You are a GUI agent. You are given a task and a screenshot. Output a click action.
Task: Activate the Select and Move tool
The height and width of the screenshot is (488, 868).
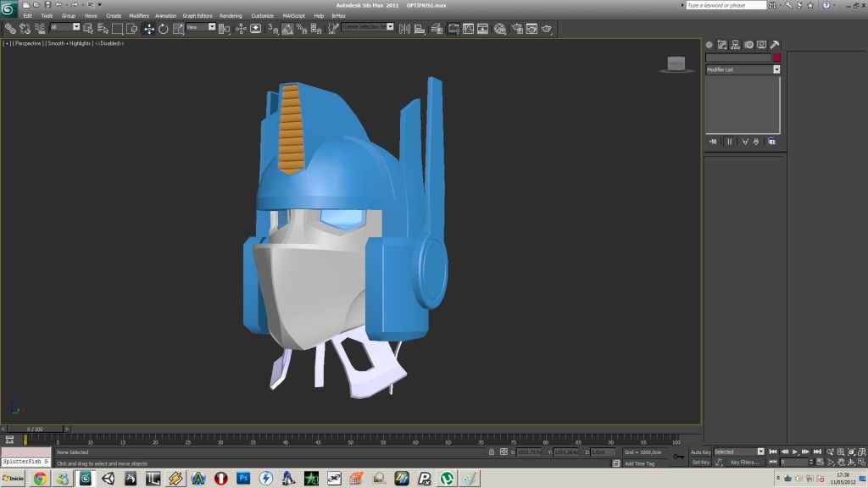click(149, 29)
